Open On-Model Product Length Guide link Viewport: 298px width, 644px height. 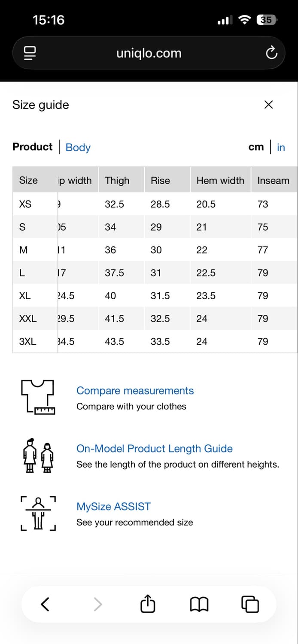pos(155,449)
